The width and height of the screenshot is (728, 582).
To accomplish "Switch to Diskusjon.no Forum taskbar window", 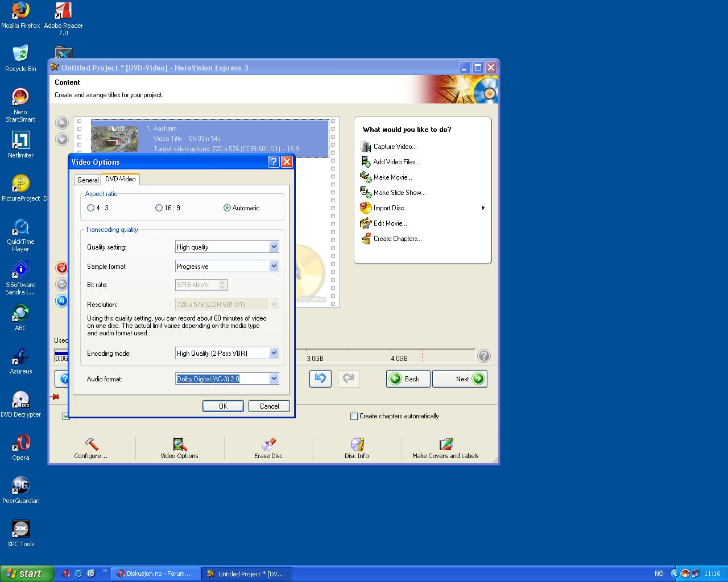I will [x=155, y=573].
